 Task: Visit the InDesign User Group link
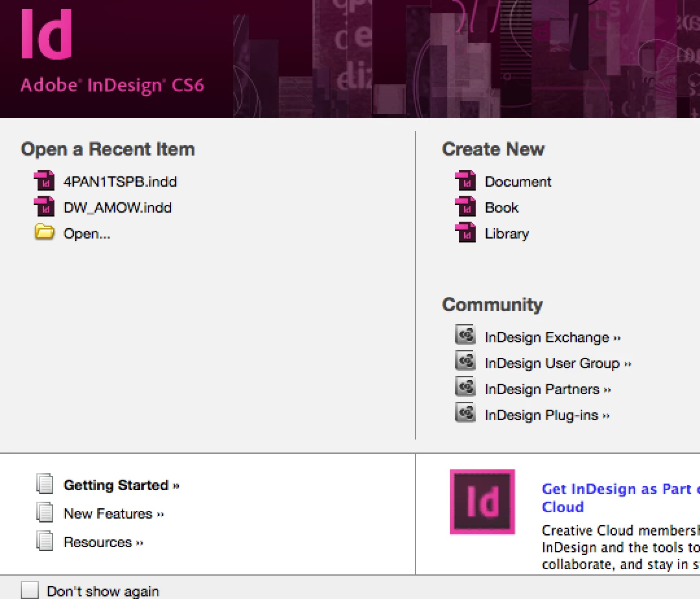[x=558, y=363]
